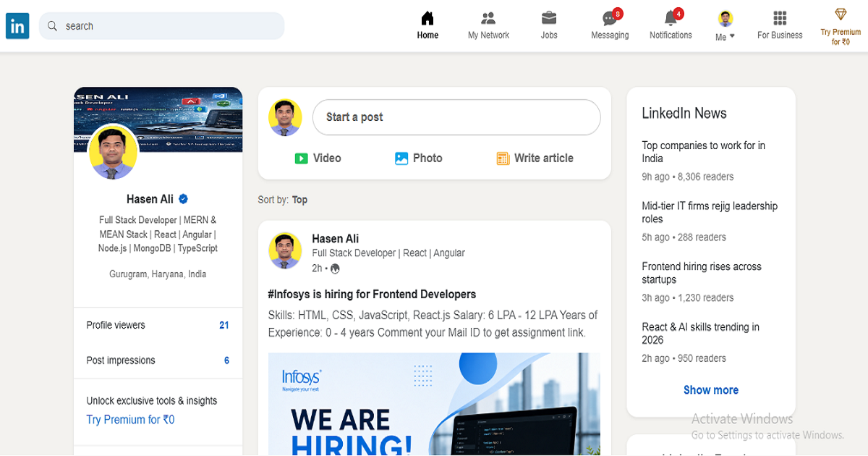Open news: Frontend hiring rises across startups
868x456 pixels.
[702, 273]
